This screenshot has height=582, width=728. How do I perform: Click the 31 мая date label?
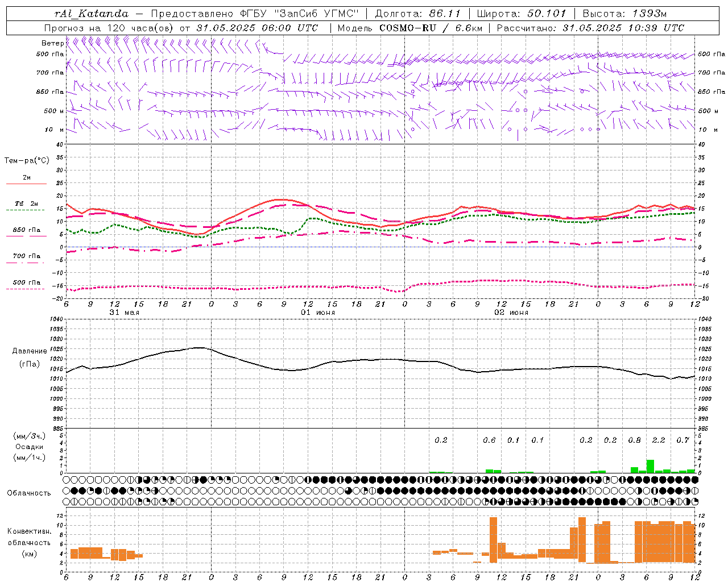click(124, 313)
